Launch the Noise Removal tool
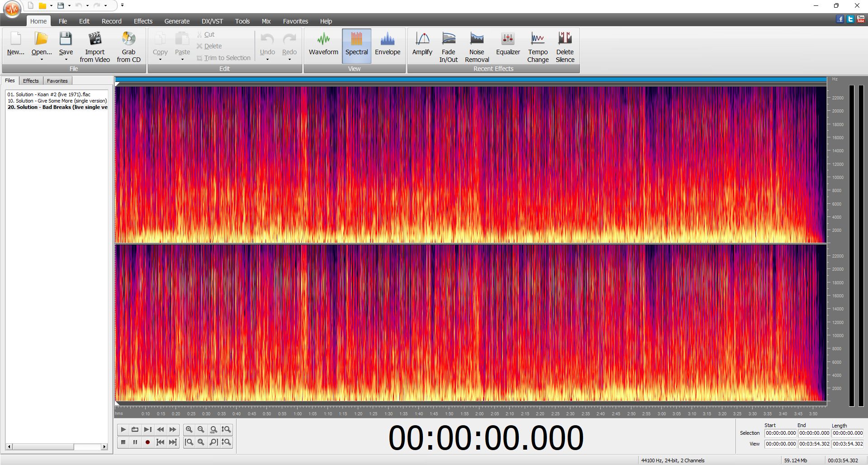The image size is (868, 465). pyautogui.click(x=477, y=47)
